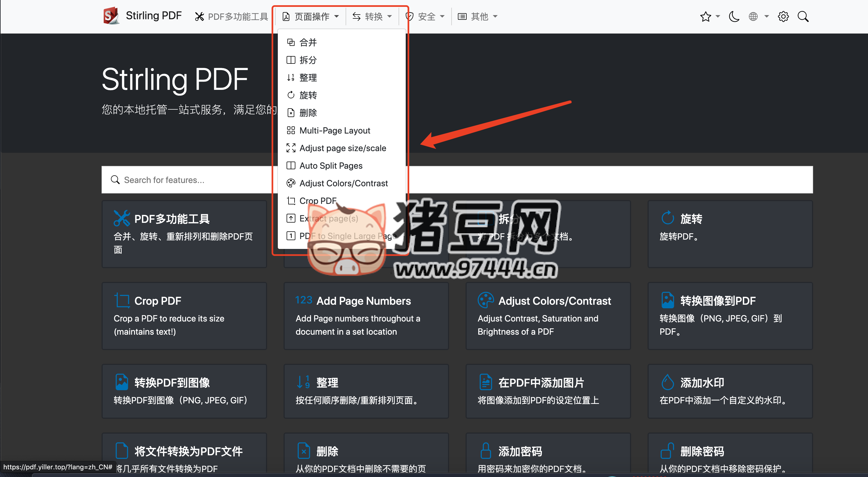Expand the 转换 dropdown menu
Screen dimensions: 868x477
pos(372,16)
